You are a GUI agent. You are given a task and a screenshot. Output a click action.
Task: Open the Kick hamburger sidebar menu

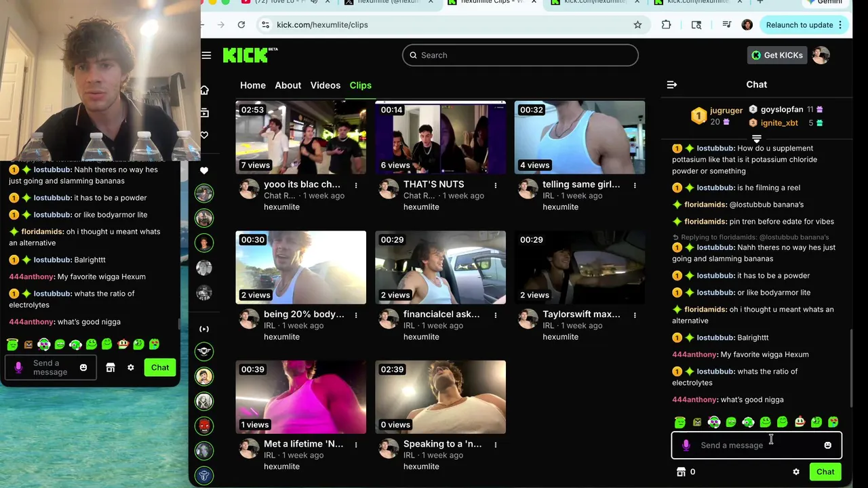tap(206, 56)
